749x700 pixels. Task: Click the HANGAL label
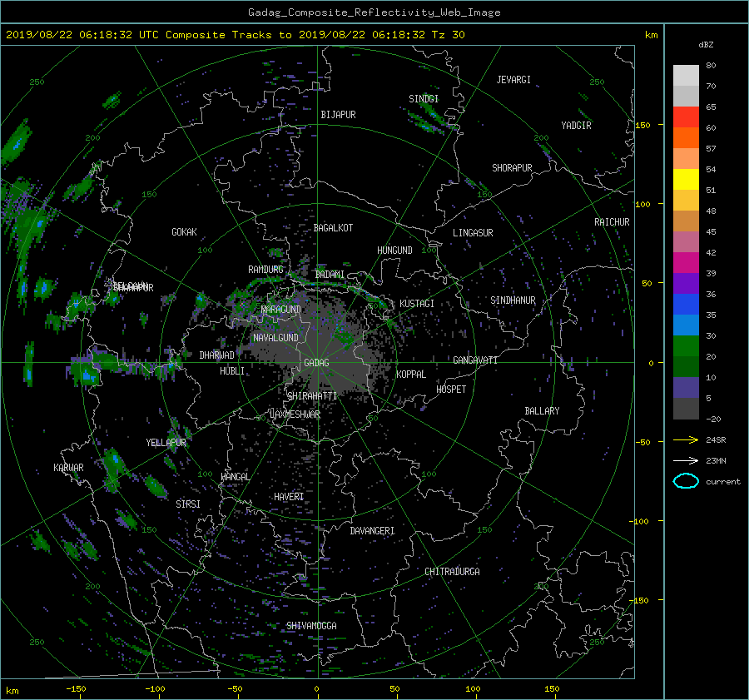point(235,477)
